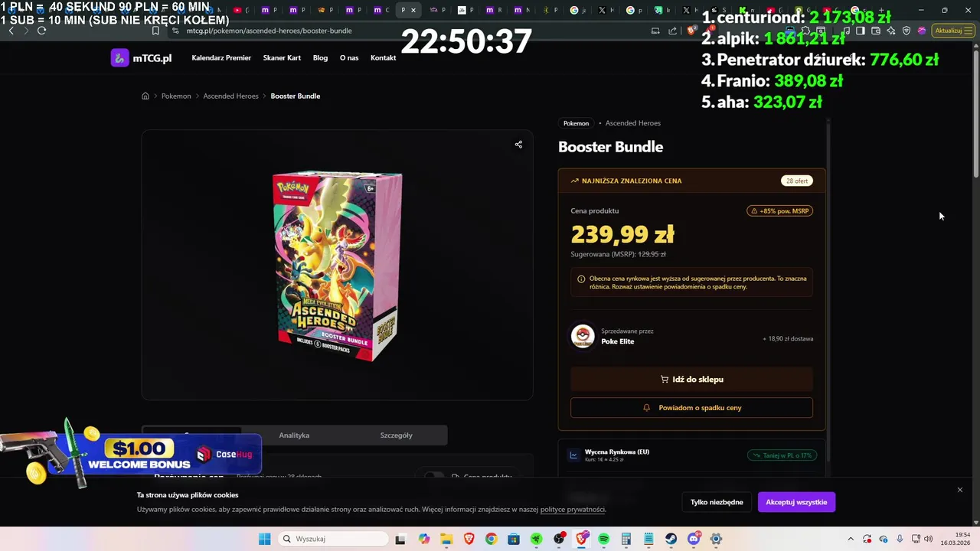980x551 pixels.
Task: Click the Tylko niezbędne cookies button
Action: coord(717,502)
